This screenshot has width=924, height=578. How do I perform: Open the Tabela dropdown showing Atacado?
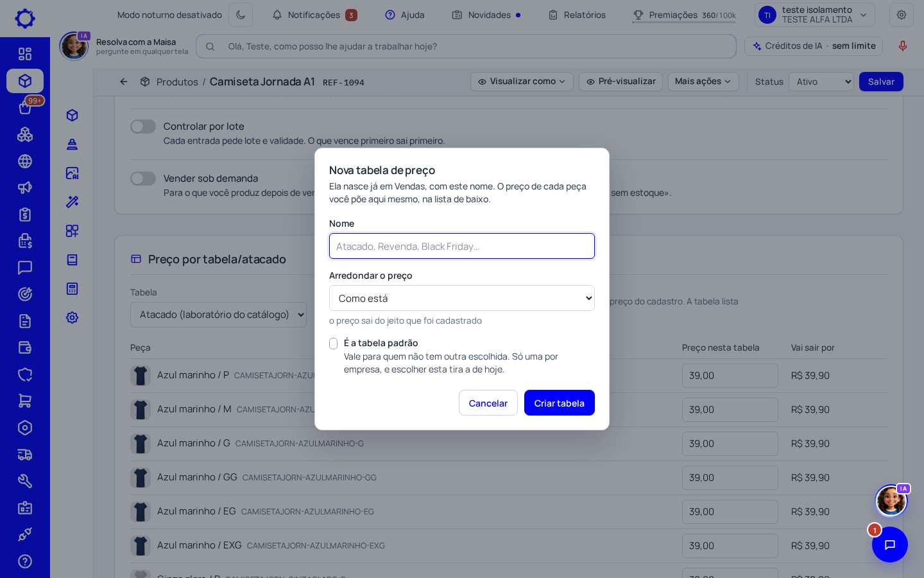click(218, 315)
